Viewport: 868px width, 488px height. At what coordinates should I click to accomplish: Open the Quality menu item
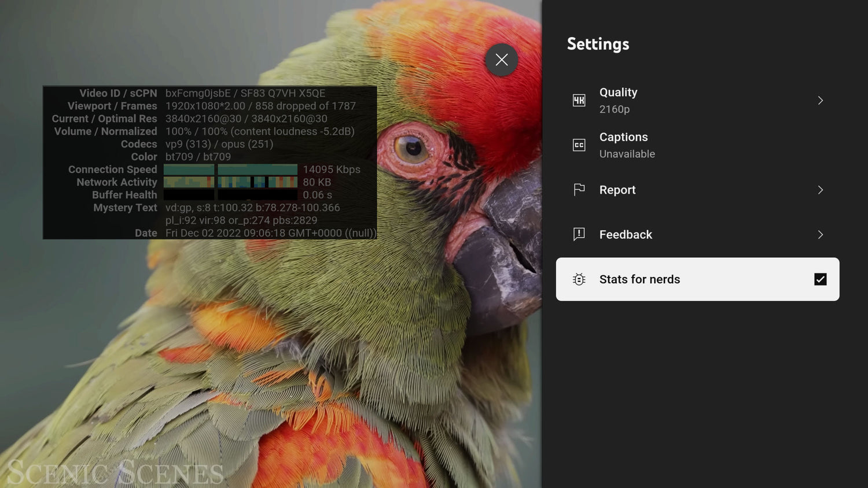pyautogui.click(x=697, y=101)
